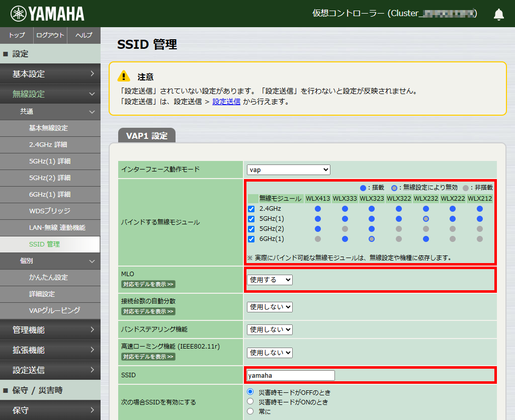Click the WLX413 column header
This screenshot has width=515, height=420.
tap(318, 198)
